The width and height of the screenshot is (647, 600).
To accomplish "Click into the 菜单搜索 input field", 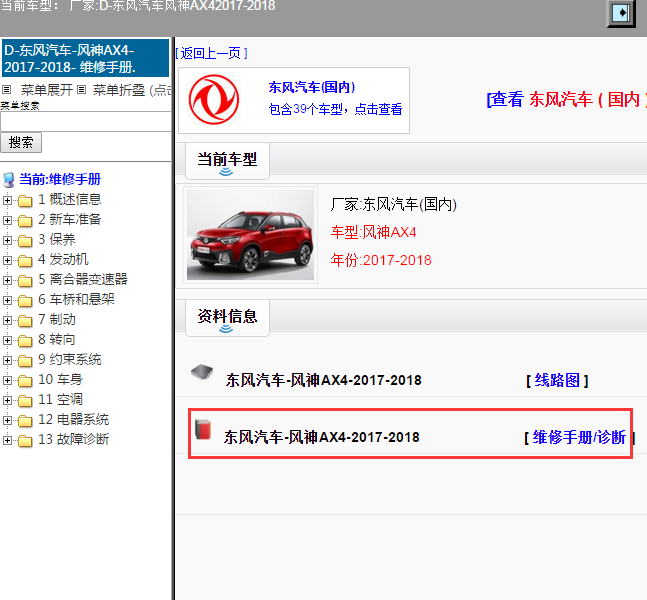I will coord(85,122).
